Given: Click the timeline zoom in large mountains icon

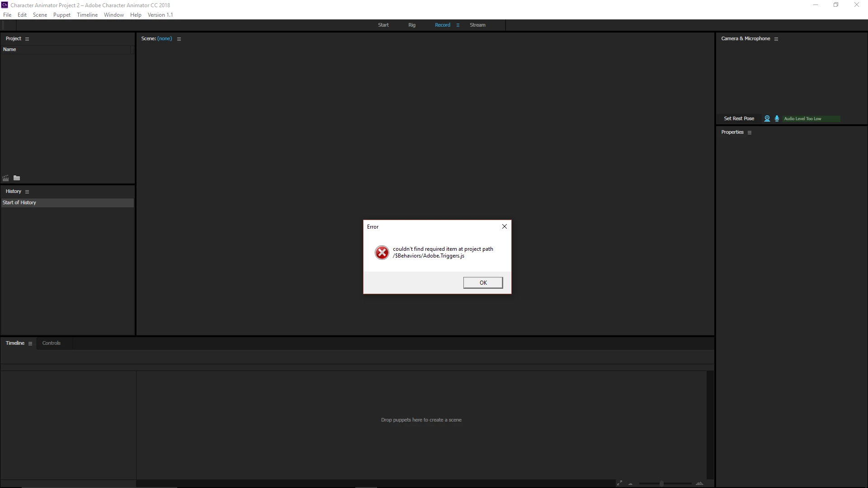Looking at the screenshot, I should 699,483.
